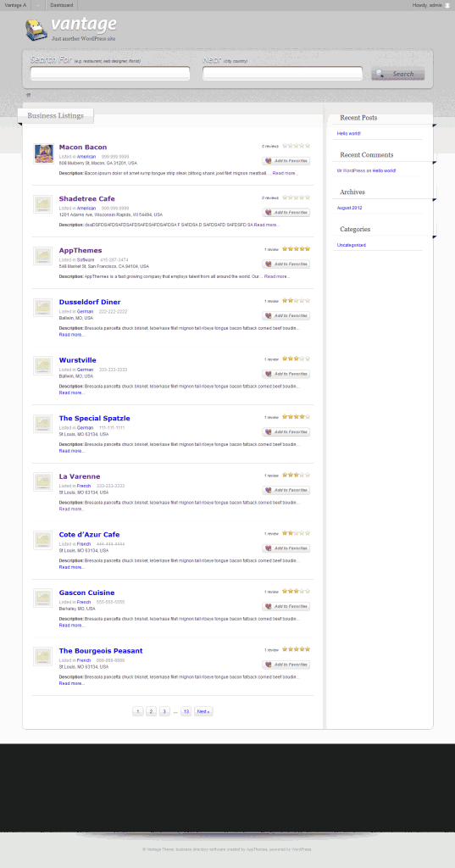Screen dimensions: 455x868
Task: Click the Search button
Action: click(398, 74)
